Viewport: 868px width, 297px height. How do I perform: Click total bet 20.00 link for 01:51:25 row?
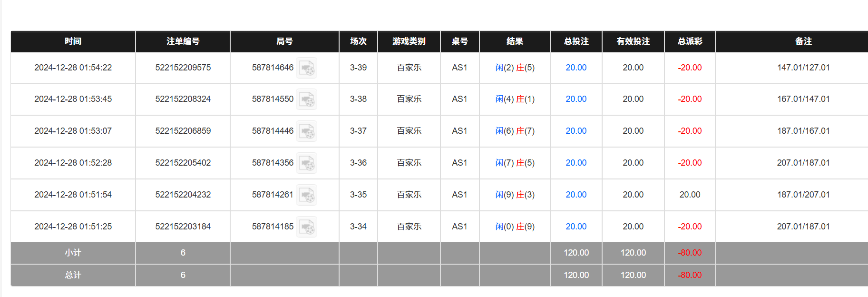click(x=576, y=227)
